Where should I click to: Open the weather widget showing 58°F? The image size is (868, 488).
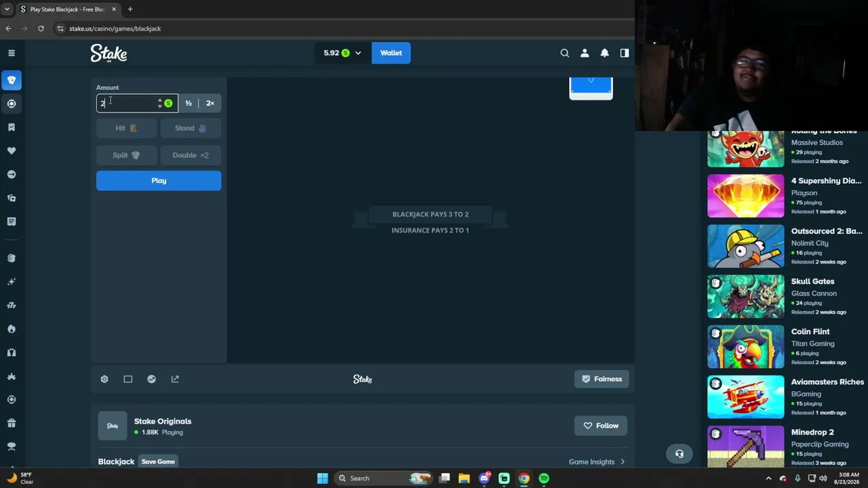coord(20,479)
